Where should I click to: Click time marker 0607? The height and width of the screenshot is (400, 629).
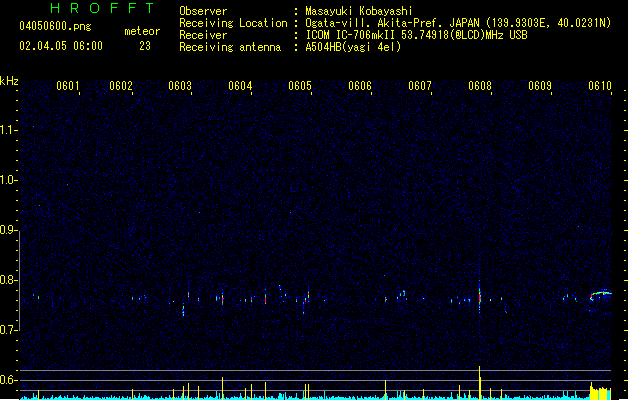[x=420, y=86]
